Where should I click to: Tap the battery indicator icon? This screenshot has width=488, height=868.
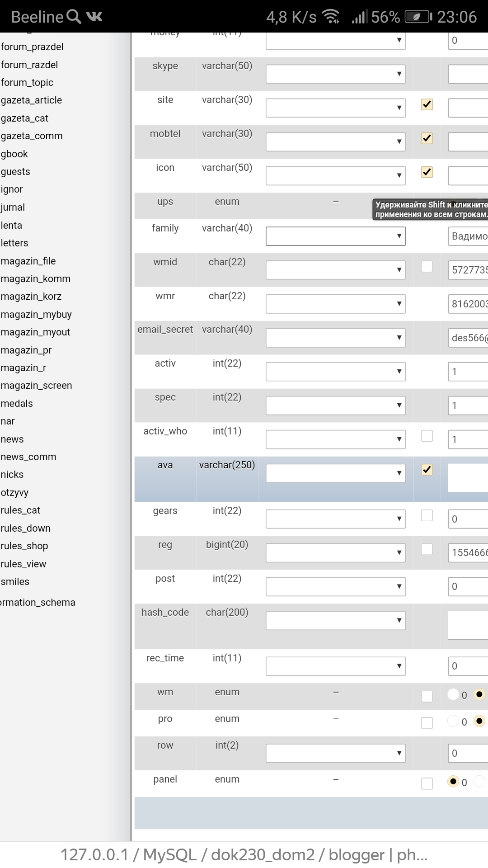tap(418, 17)
